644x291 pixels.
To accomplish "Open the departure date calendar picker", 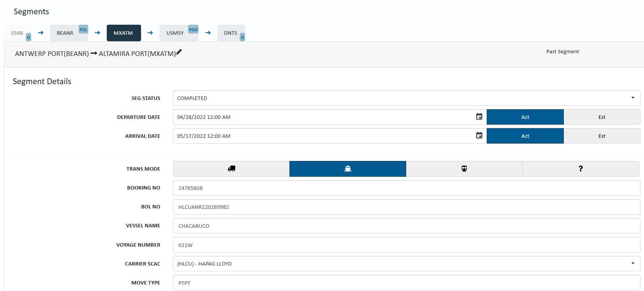I will coord(479,117).
